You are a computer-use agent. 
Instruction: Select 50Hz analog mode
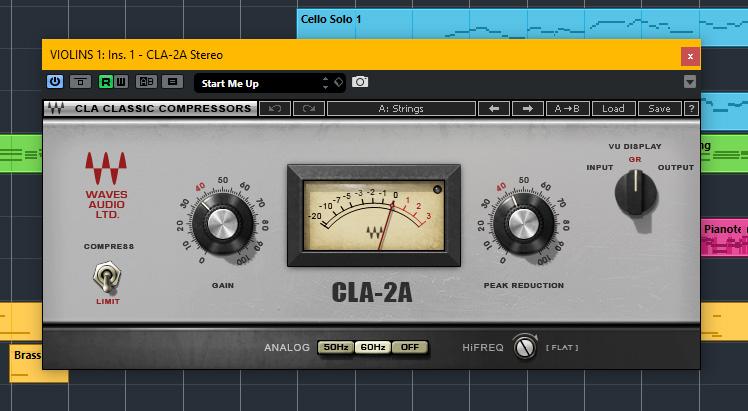tap(336, 347)
